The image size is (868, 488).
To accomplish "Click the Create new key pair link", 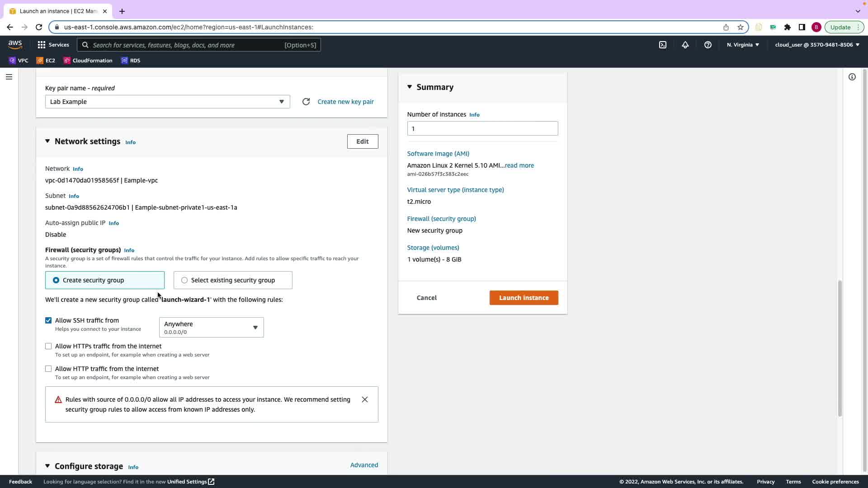I will pyautogui.click(x=345, y=102).
